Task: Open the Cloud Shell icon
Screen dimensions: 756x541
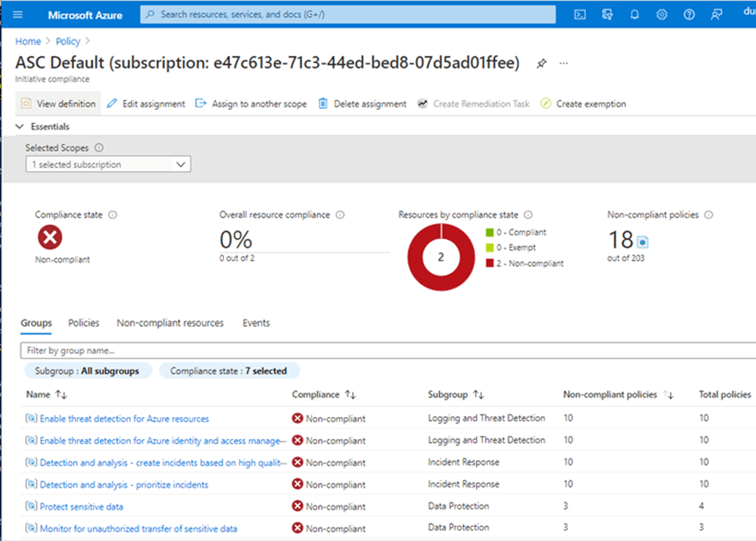Action: click(x=580, y=15)
